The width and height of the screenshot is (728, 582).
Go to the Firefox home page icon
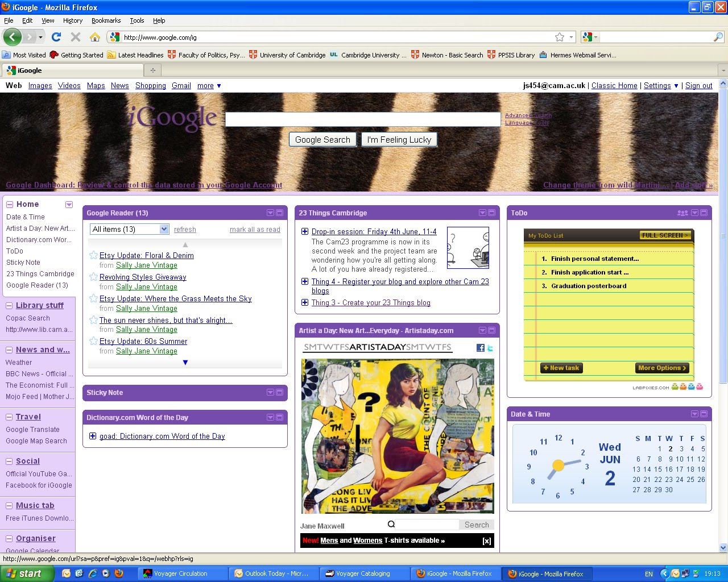pos(95,37)
